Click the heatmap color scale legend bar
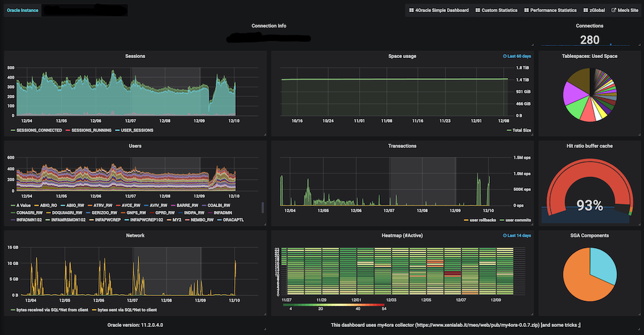The width and height of the screenshot is (644, 335). coord(335,305)
